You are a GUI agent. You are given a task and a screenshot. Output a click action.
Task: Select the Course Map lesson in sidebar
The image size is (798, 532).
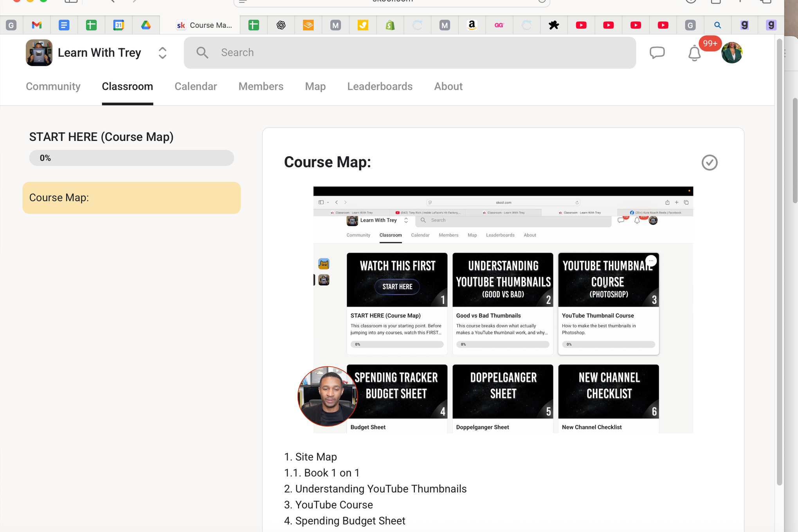click(x=131, y=198)
